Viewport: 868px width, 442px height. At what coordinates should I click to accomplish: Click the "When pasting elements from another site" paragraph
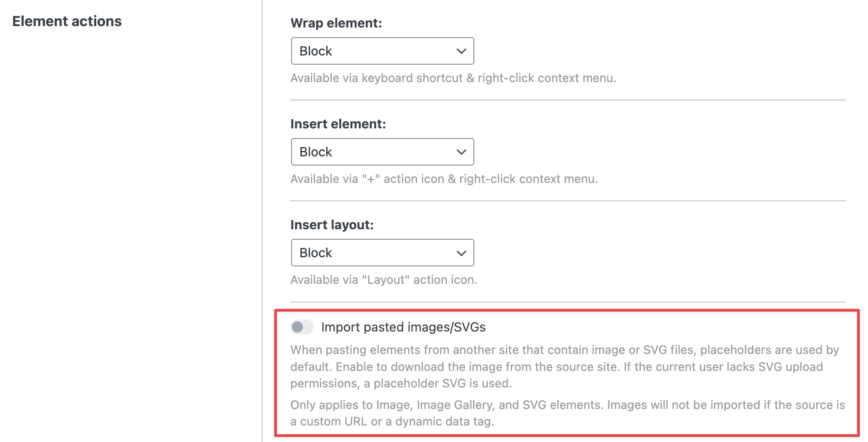[565, 367]
